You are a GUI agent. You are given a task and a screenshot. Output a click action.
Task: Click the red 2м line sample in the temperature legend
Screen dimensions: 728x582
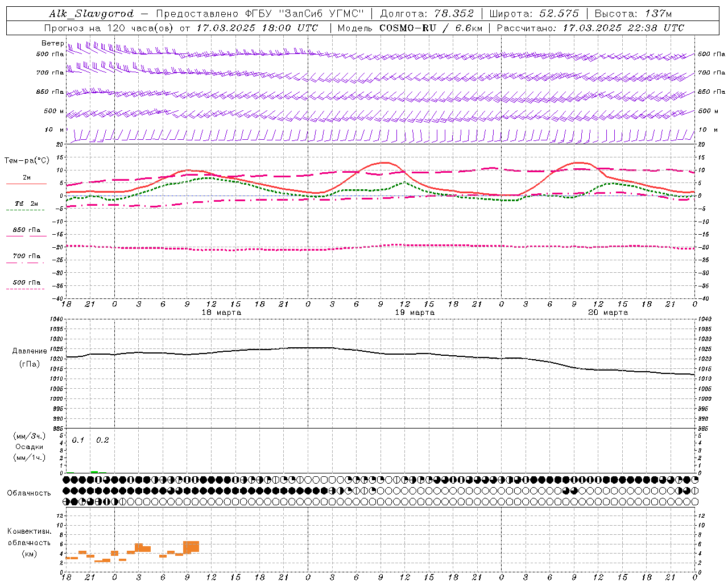point(26,184)
